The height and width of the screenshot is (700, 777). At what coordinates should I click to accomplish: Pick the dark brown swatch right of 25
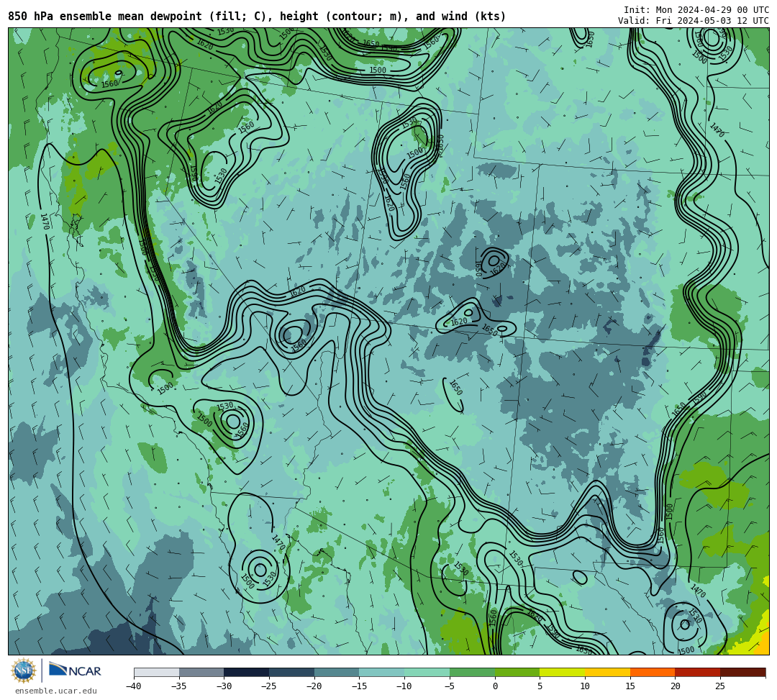[x=742, y=672]
